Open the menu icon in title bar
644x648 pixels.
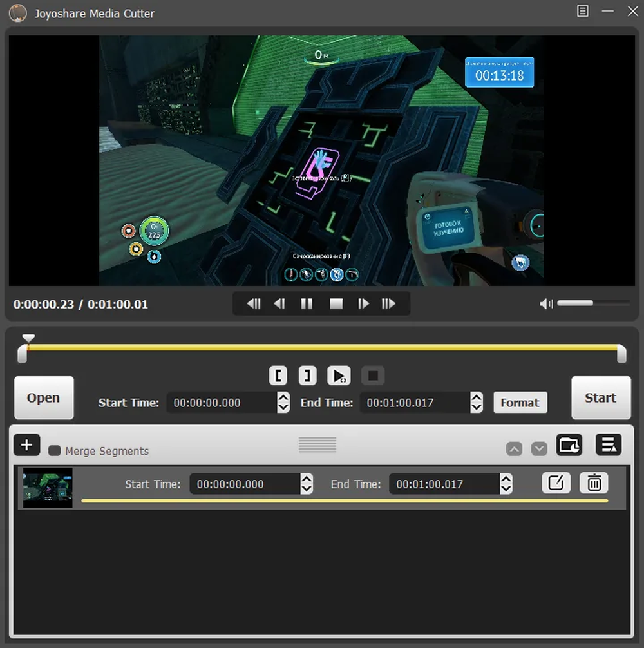pyautogui.click(x=582, y=11)
